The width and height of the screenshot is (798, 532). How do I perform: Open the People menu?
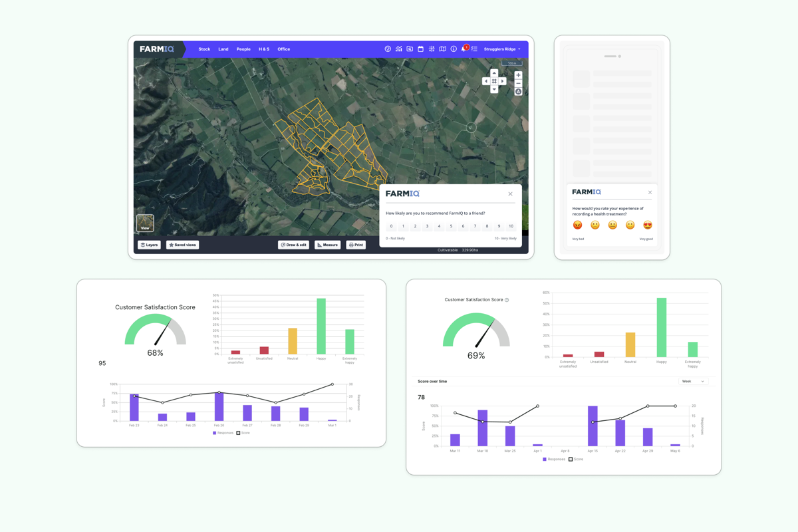pos(243,49)
